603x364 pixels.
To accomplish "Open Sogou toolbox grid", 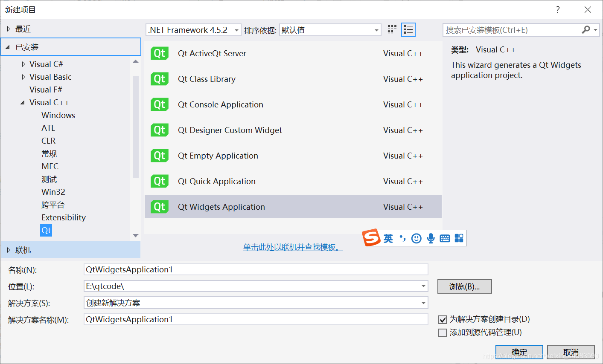I will coord(459,238).
